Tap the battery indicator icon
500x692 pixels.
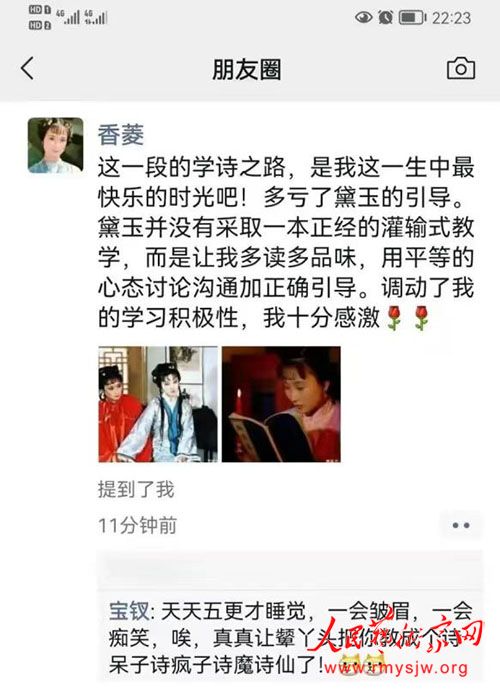(412, 18)
